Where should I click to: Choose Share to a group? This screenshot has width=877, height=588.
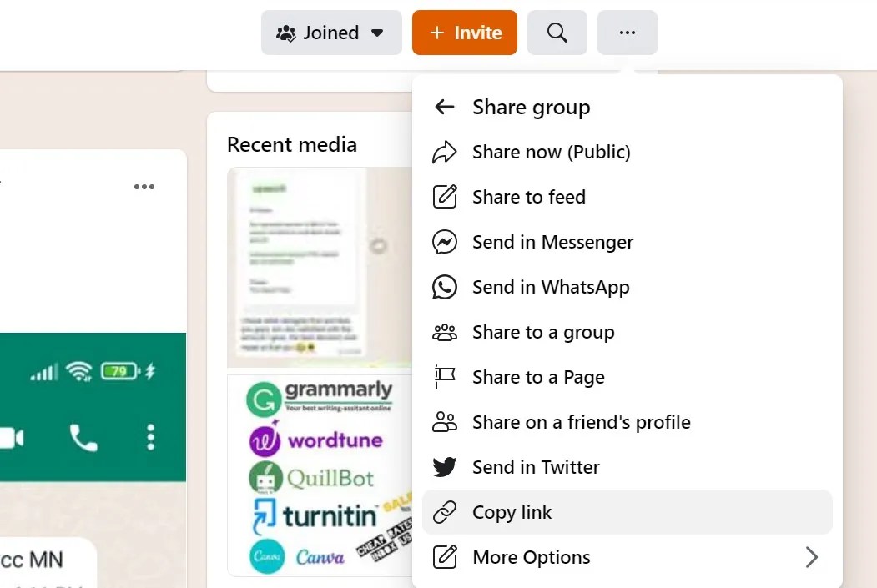543,332
